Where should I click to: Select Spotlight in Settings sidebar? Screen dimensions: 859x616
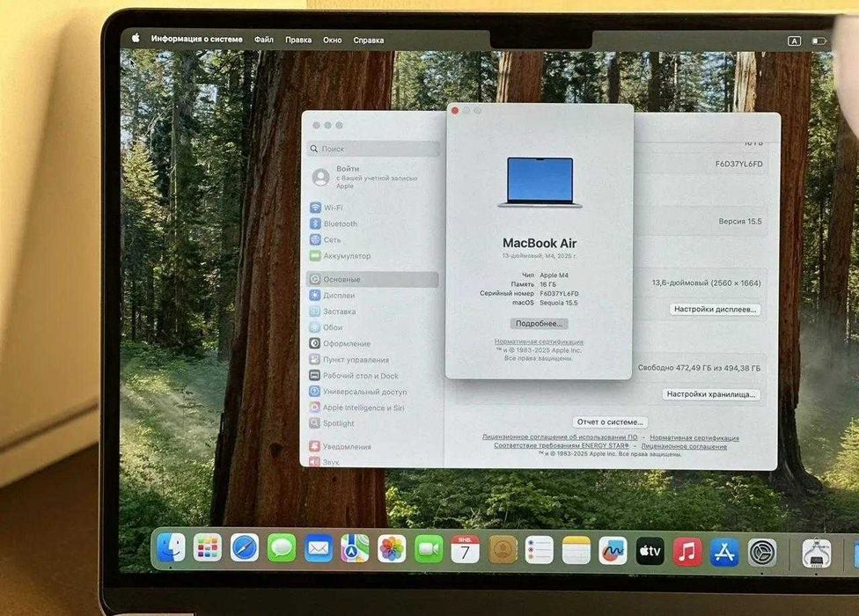coord(372,423)
